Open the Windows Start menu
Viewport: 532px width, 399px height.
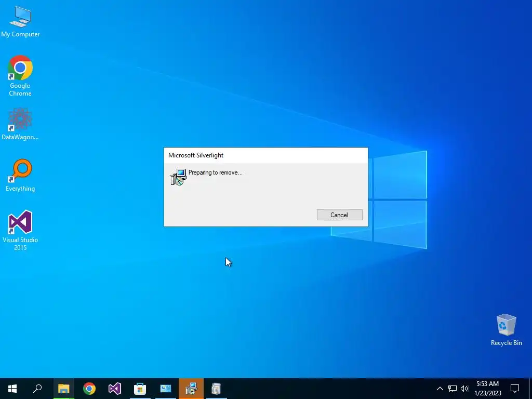pyautogui.click(x=12, y=389)
